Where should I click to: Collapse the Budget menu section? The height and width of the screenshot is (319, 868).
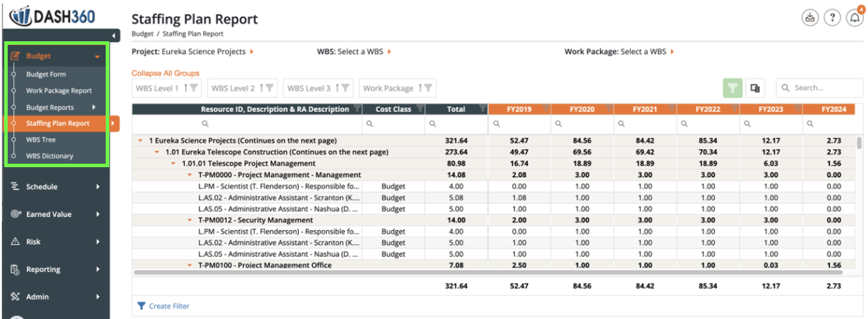pyautogui.click(x=98, y=57)
